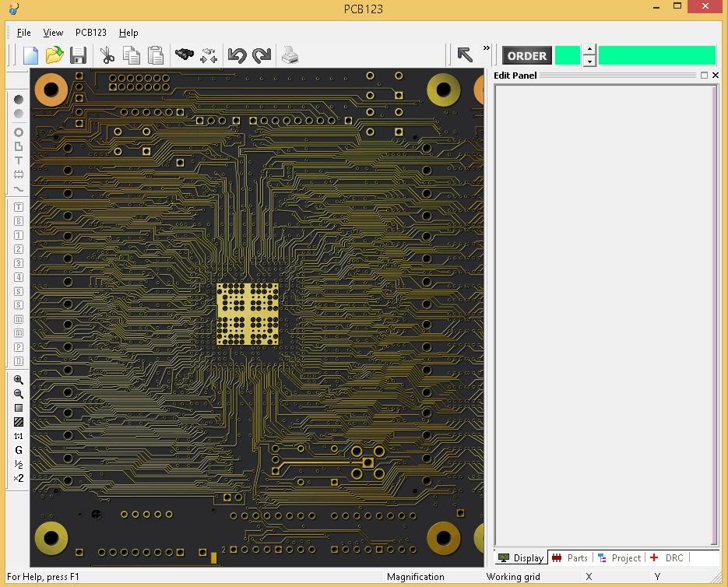Click the layer stepper up arrow
The image size is (728, 587).
point(589,49)
